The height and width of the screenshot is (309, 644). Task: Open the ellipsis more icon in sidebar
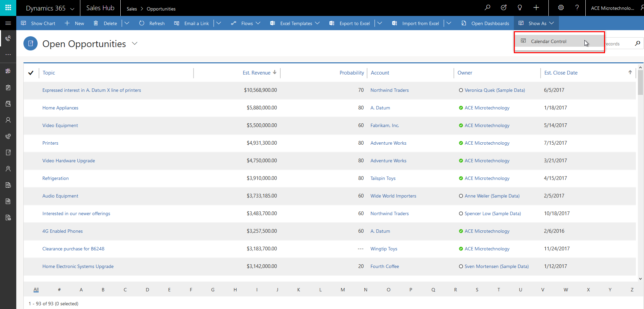coord(8,54)
